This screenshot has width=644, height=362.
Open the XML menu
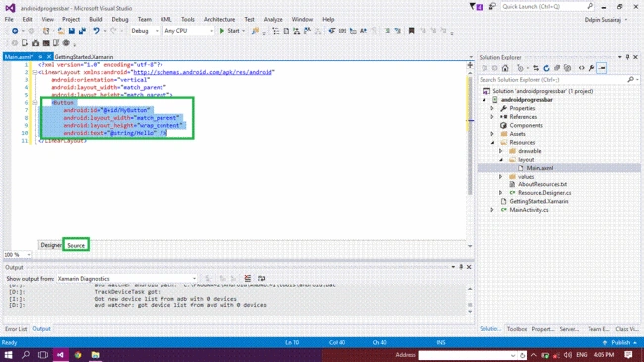[165, 19]
